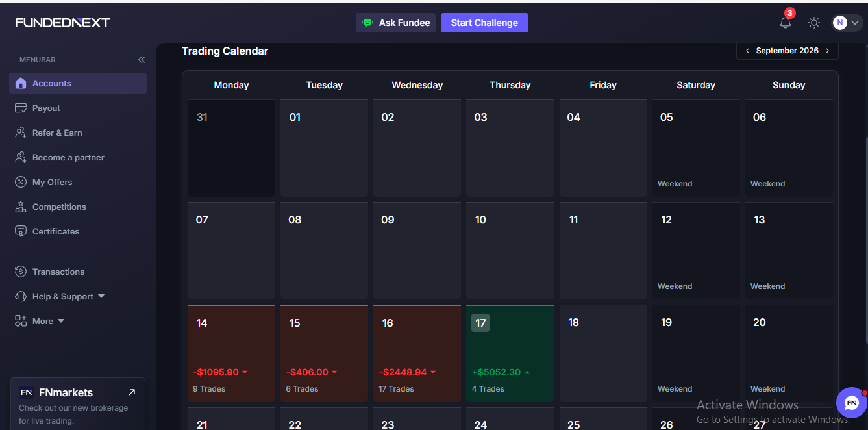Open FNmarkets external link arrow
The image size is (868, 430).
click(x=132, y=392)
